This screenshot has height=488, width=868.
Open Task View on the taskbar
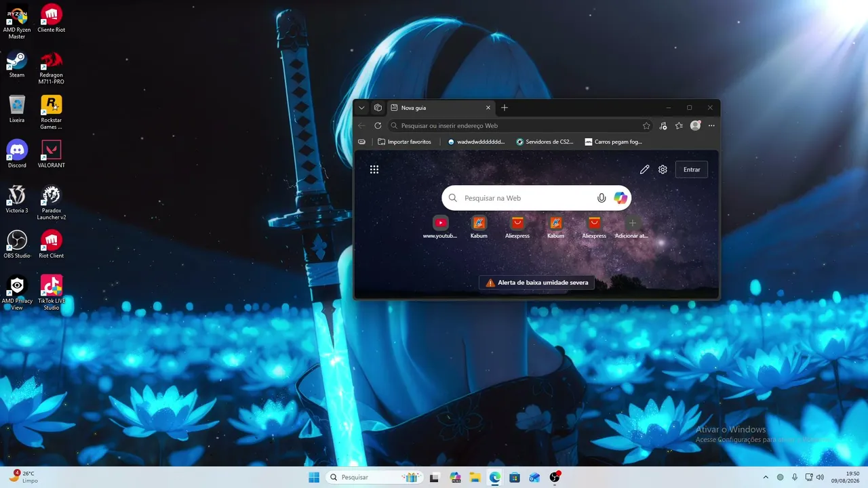click(435, 477)
